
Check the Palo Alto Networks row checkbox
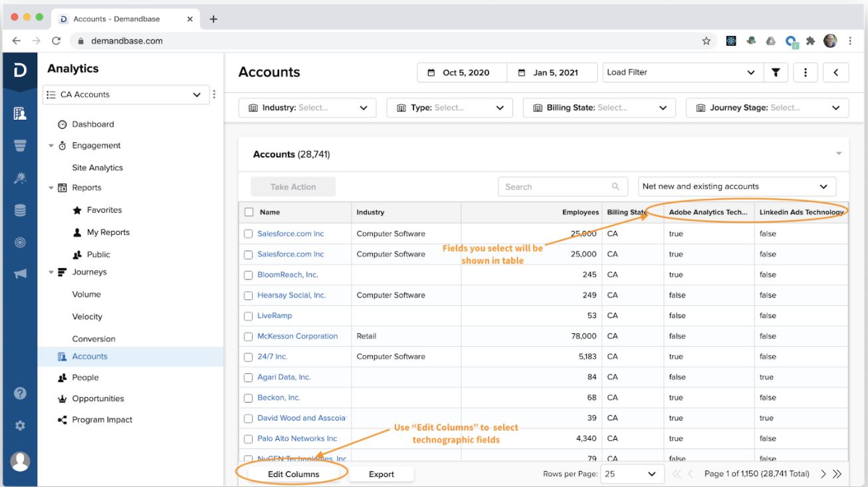(249, 439)
